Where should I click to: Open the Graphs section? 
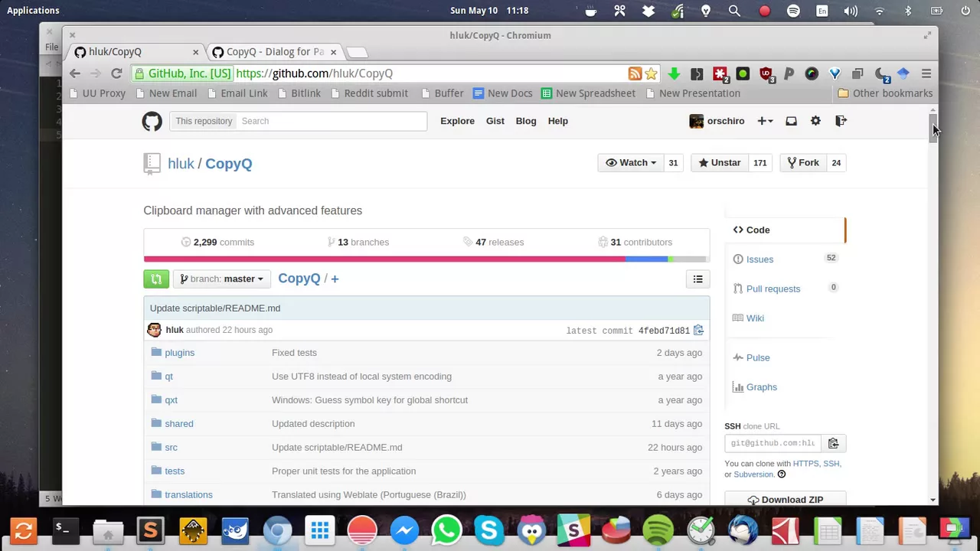pos(761,387)
